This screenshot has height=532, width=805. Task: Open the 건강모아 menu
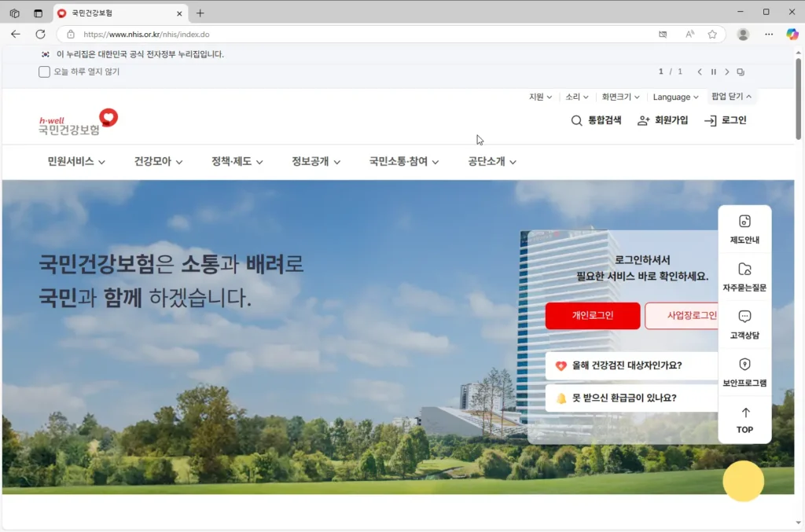pos(158,162)
